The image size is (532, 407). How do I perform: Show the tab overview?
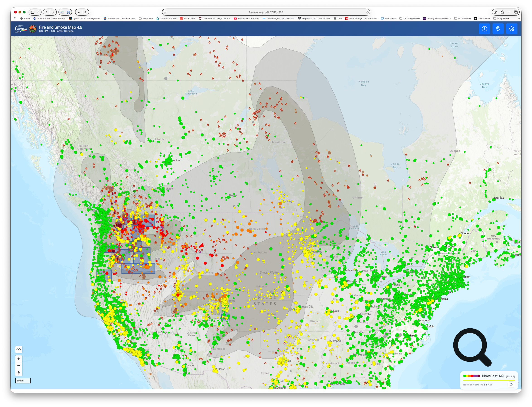pyautogui.click(x=516, y=12)
